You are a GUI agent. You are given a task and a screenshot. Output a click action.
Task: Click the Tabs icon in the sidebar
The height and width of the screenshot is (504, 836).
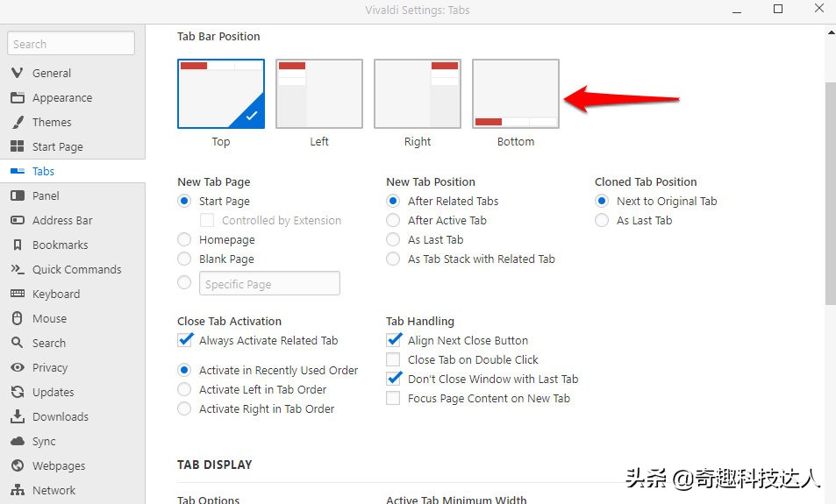(17, 171)
